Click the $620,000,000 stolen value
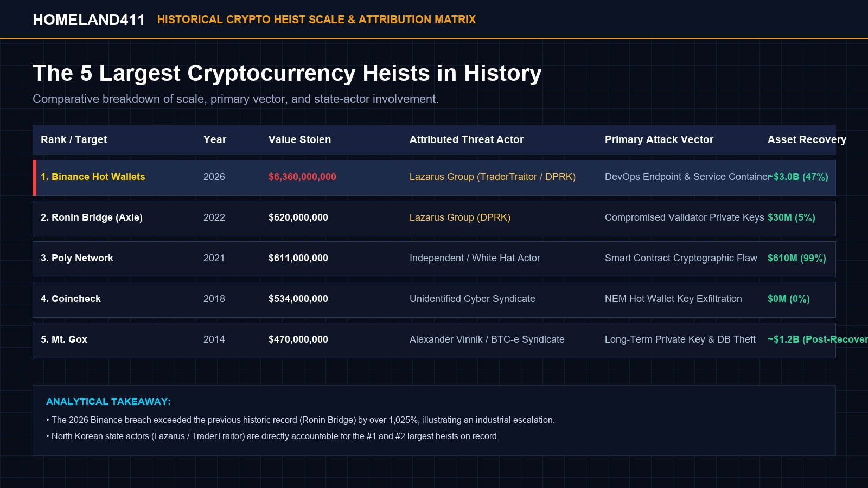 pyautogui.click(x=298, y=217)
